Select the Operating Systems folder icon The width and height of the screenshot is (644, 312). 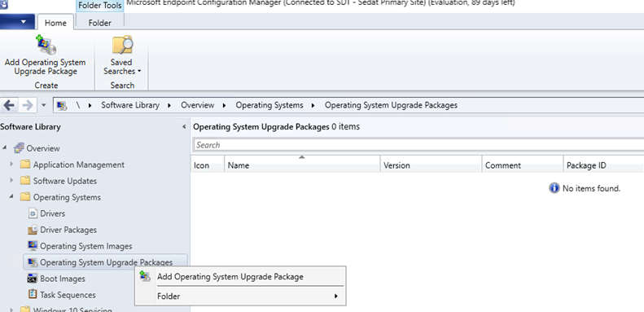(25, 197)
